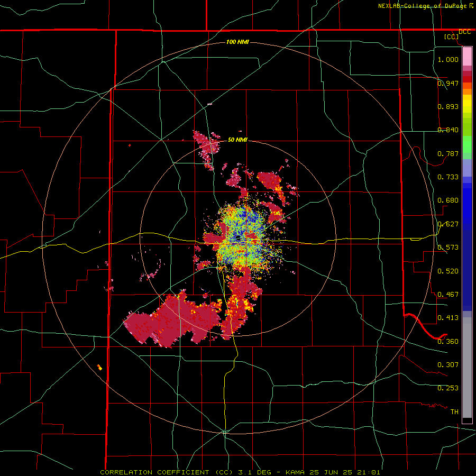Click the 0.253 scale value

(448, 388)
